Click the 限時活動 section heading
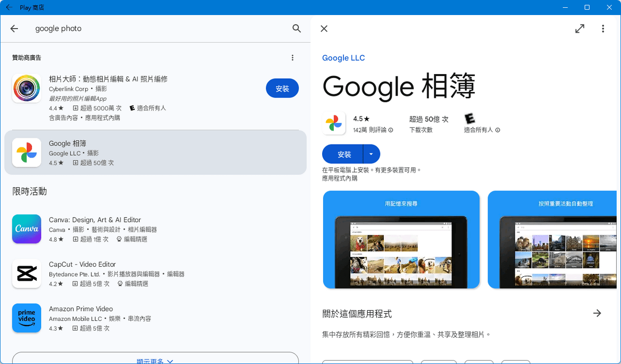The height and width of the screenshot is (364, 621). (30, 191)
